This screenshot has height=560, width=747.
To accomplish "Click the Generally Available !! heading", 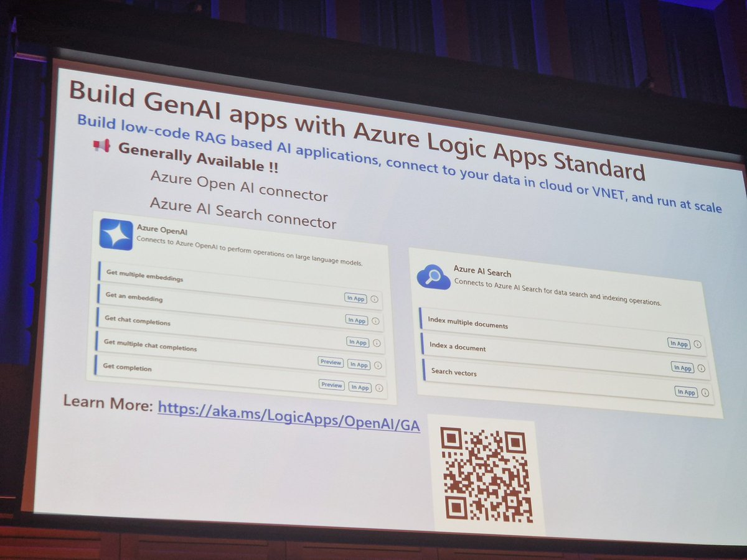I will 197,157.
